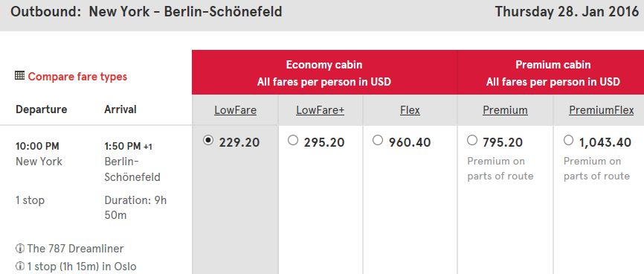644x274 pixels.
Task: Click the LowFare+ column header link
Action: (x=320, y=110)
